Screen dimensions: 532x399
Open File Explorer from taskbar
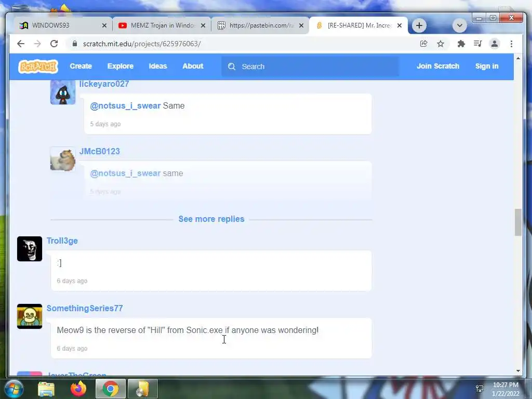pos(46,389)
